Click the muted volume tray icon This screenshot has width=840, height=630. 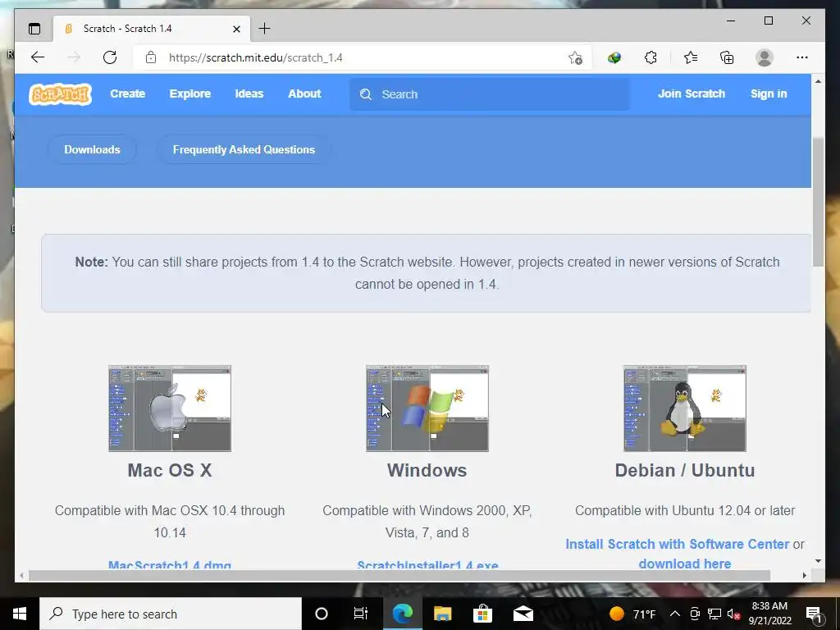(733, 614)
